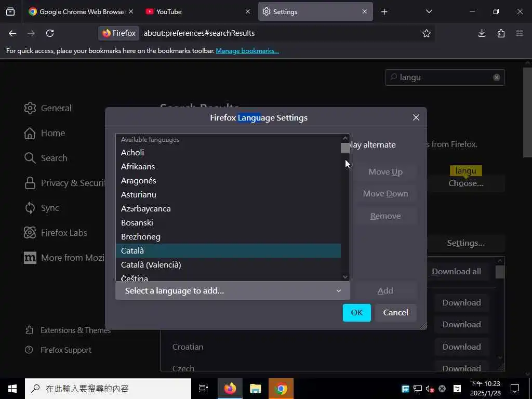Screen dimensions: 532x399
Task: Select Asturianu in the language list
Action: coord(228,194)
